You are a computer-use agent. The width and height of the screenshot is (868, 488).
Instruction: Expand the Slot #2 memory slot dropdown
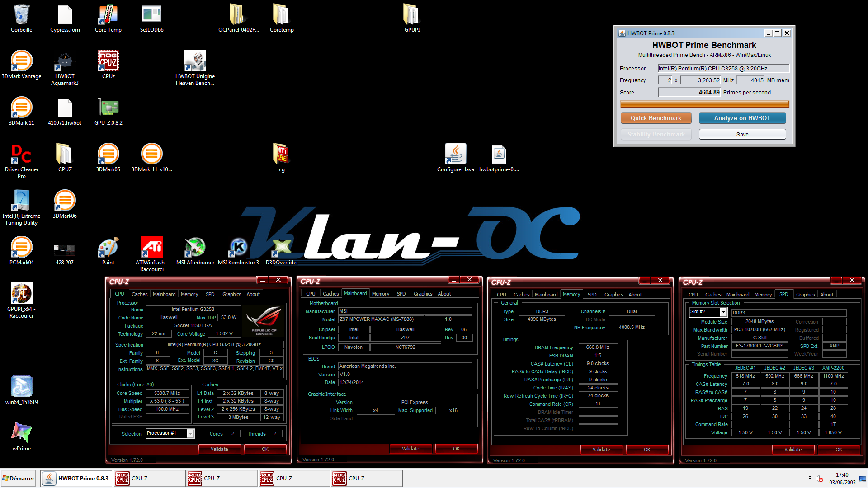tap(708, 312)
